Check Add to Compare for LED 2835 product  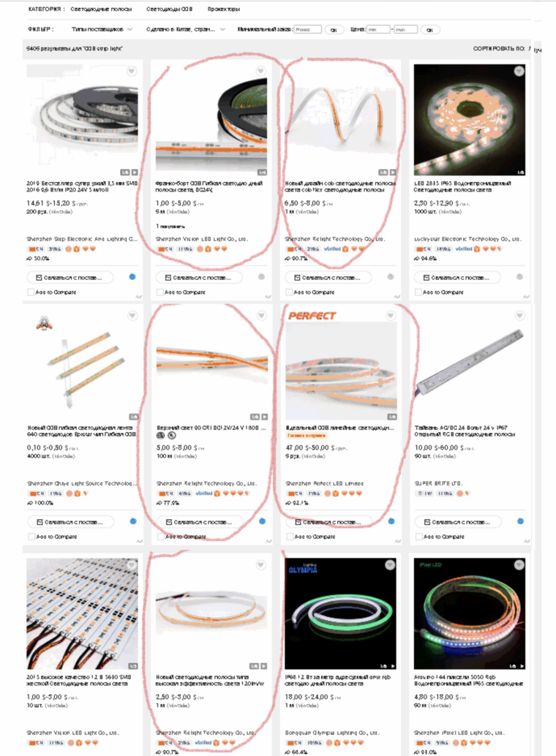(418, 292)
